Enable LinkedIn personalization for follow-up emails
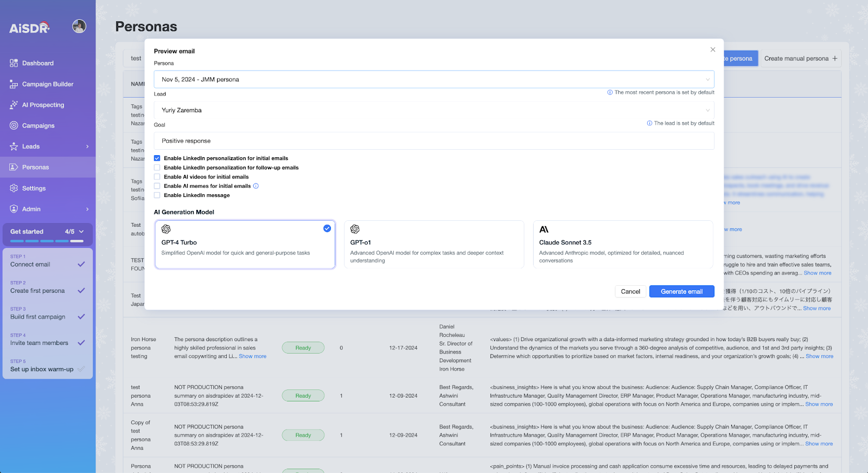The height and width of the screenshot is (473, 868). pyautogui.click(x=157, y=168)
